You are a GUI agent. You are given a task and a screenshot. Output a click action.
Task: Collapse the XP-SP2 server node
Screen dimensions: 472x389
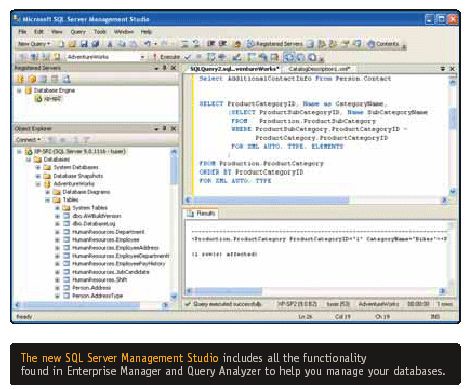(19, 152)
